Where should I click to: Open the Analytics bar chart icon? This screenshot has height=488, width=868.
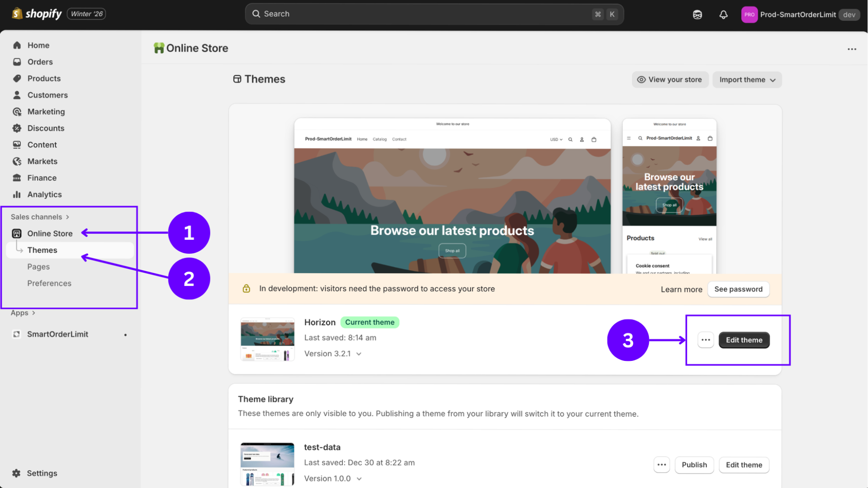pyautogui.click(x=17, y=194)
